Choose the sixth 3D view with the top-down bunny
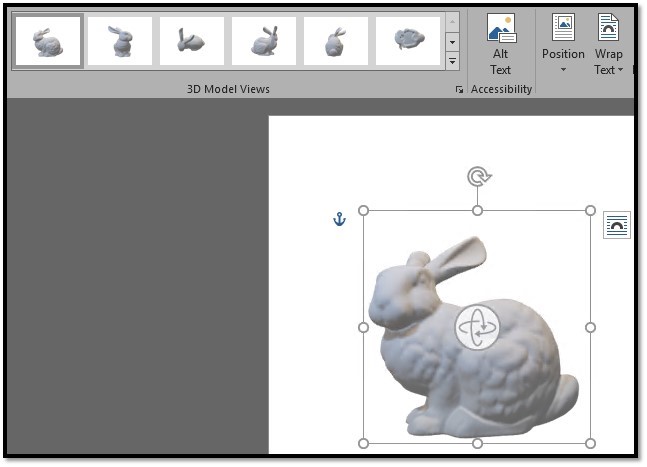647x467 pixels. [408, 41]
